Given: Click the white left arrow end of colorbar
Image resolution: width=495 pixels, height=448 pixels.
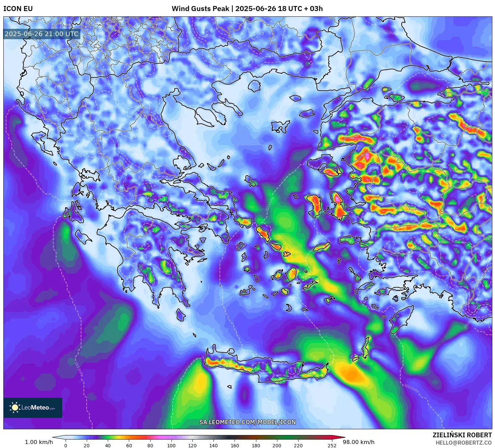Looking at the screenshot, I should (x=59, y=437).
